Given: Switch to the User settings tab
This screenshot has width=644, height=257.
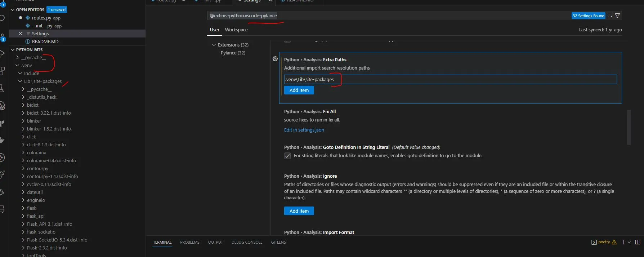Looking at the screenshot, I should coord(215,30).
